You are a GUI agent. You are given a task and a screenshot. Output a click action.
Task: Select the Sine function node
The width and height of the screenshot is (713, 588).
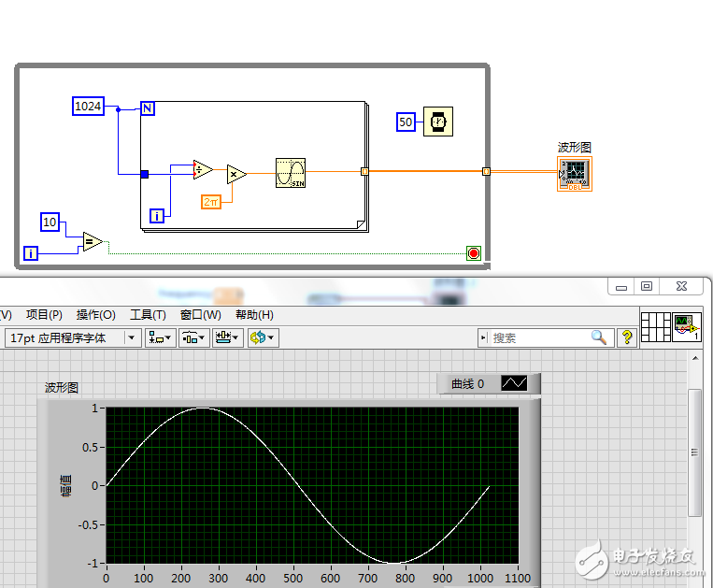291,173
